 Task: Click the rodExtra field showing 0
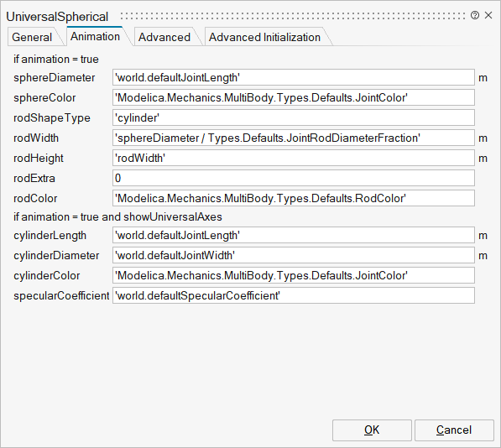294,178
